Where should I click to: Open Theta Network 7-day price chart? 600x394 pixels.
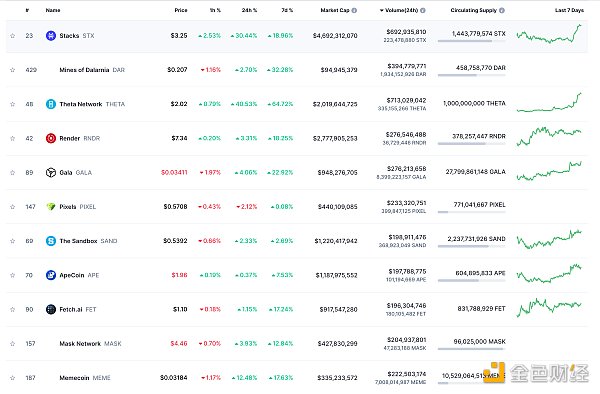pyautogui.click(x=549, y=103)
